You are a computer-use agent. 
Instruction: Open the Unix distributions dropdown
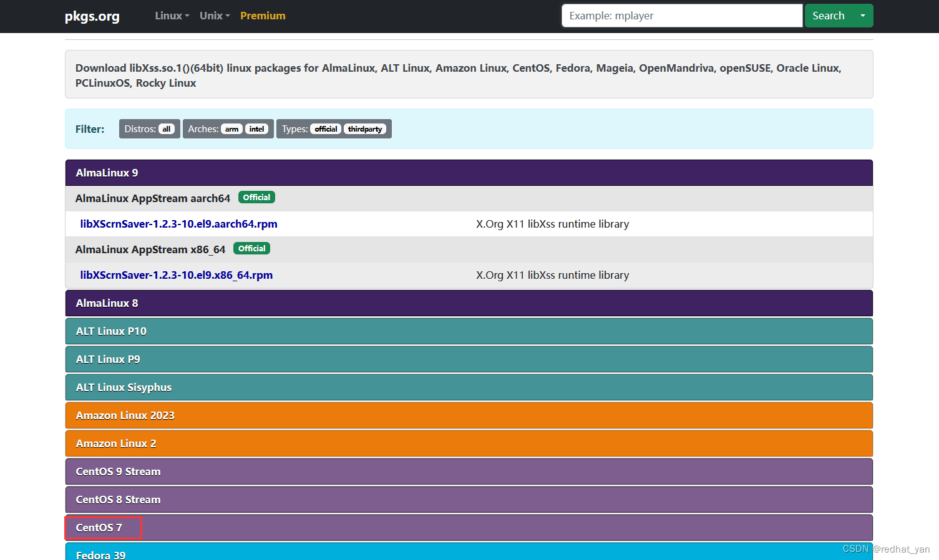click(214, 16)
